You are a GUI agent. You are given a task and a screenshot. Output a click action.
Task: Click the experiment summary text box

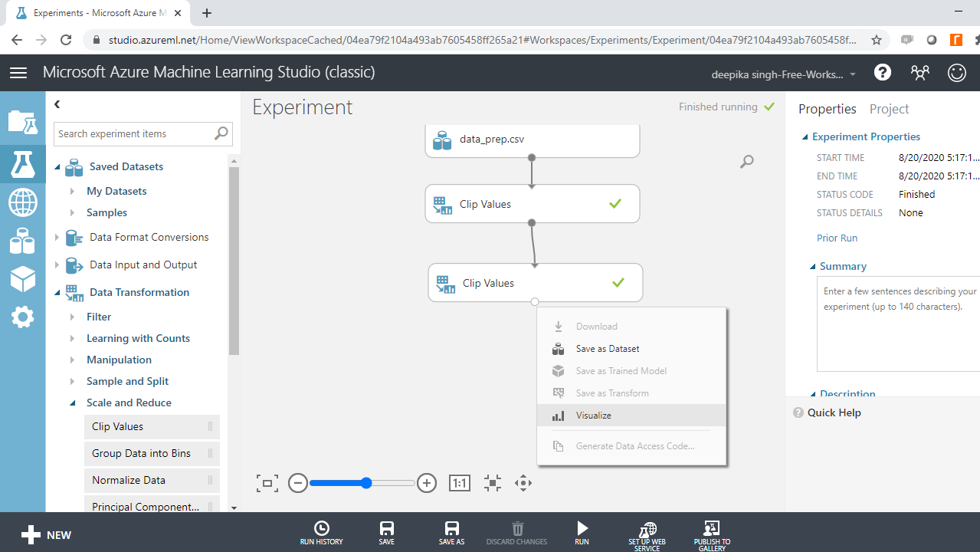[898, 324]
